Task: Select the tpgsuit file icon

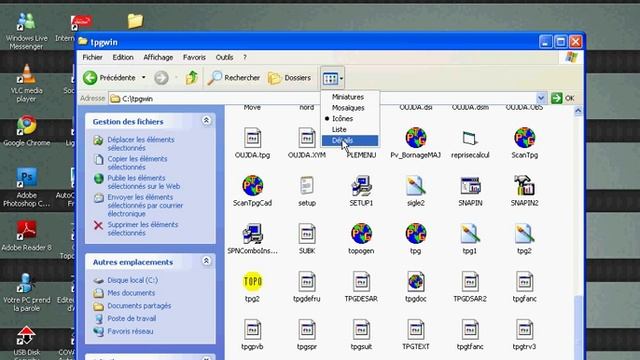Action: coord(361,329)
